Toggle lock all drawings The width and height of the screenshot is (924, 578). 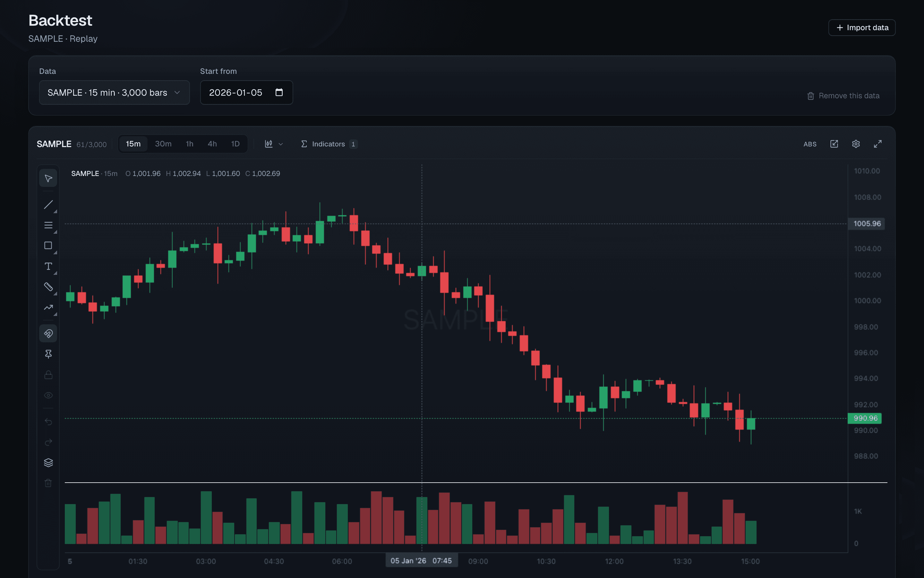(x=48, y=375)
